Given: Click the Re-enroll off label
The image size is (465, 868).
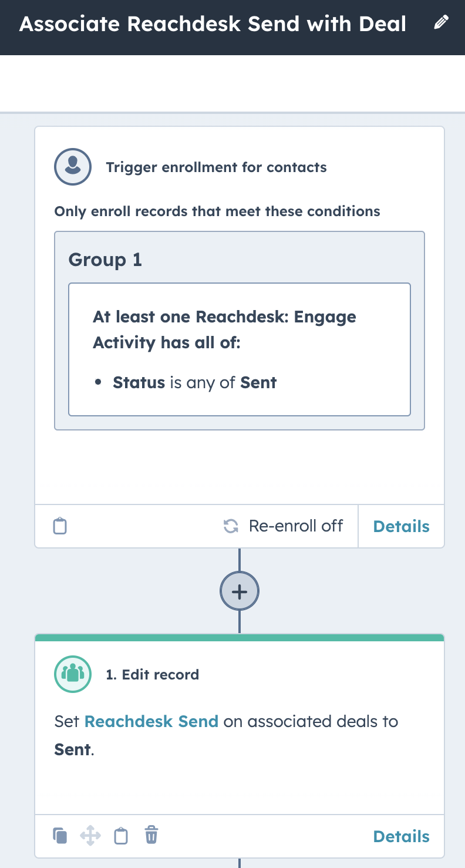Looking at the screenshot, I should pos(296,526).
